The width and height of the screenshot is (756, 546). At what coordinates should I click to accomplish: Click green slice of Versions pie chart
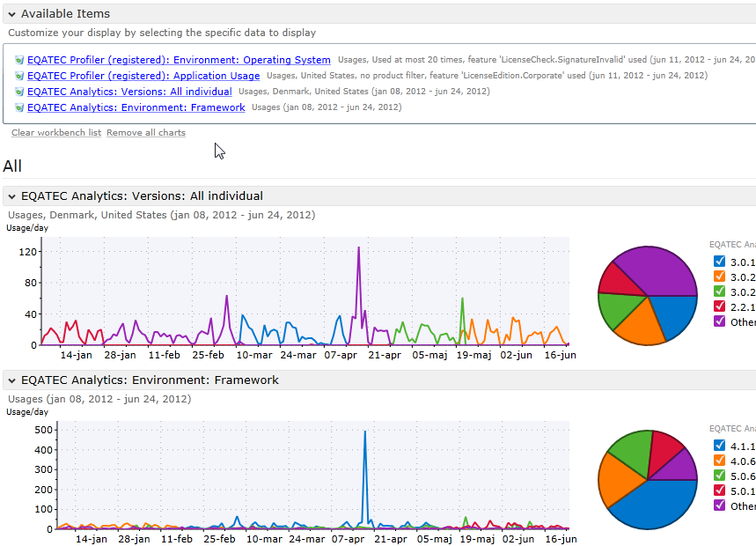click(x=618, y=309)
